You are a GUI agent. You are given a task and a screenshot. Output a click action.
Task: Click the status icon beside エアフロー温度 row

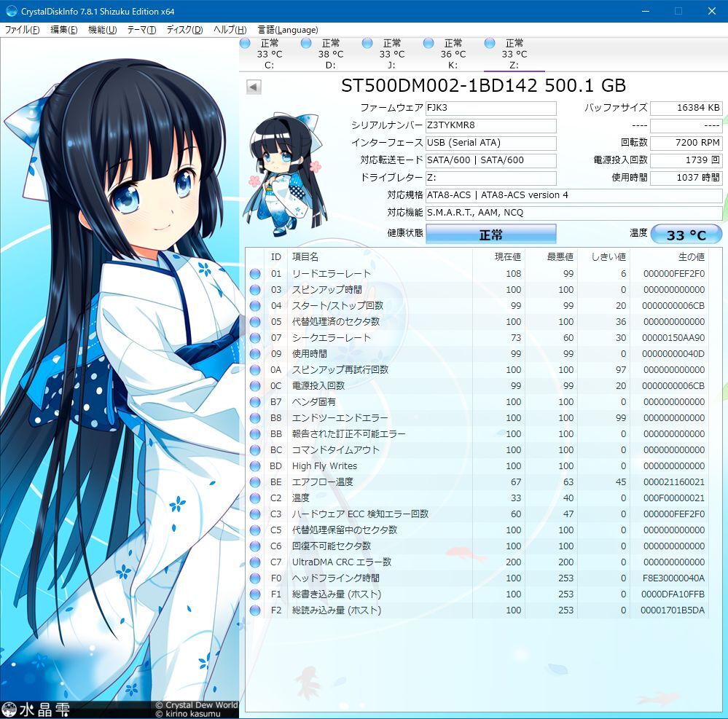click(256, 482)
